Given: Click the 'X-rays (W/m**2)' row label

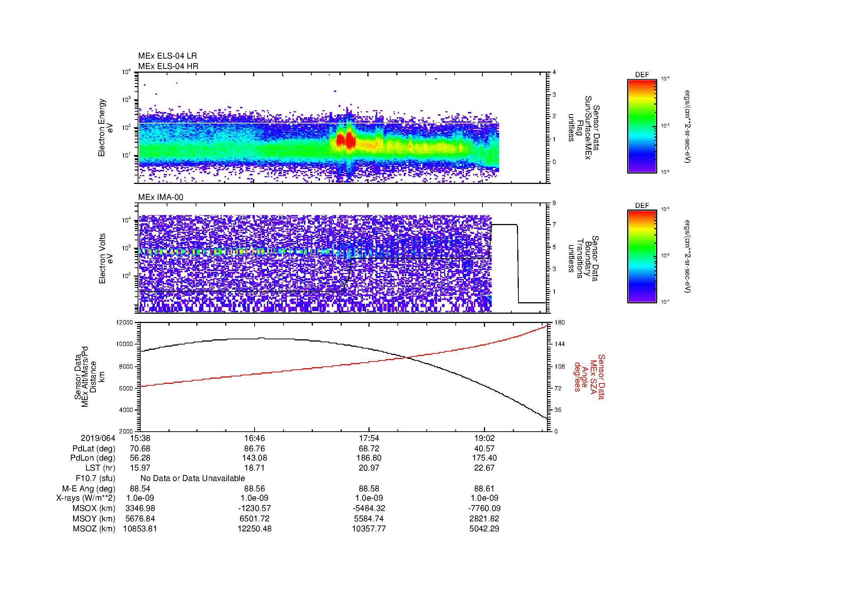Looking at the screenshot, I should [x=86, y=498].
